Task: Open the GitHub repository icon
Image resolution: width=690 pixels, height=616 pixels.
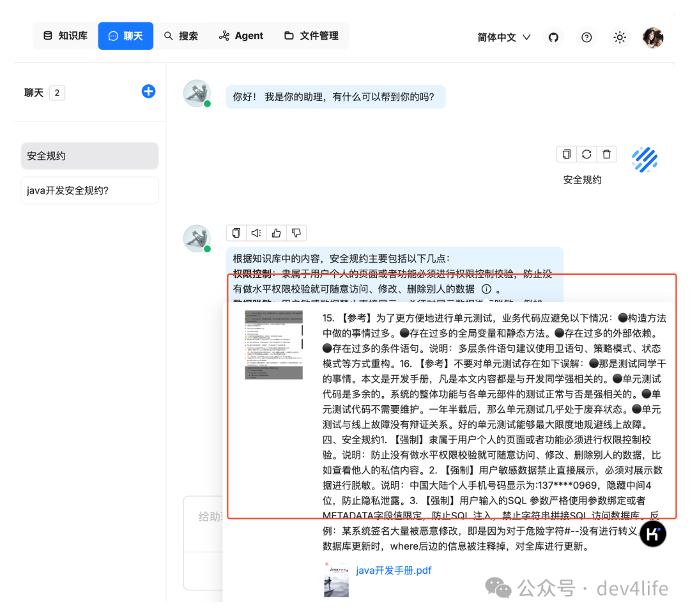Action: click(553, 37)
